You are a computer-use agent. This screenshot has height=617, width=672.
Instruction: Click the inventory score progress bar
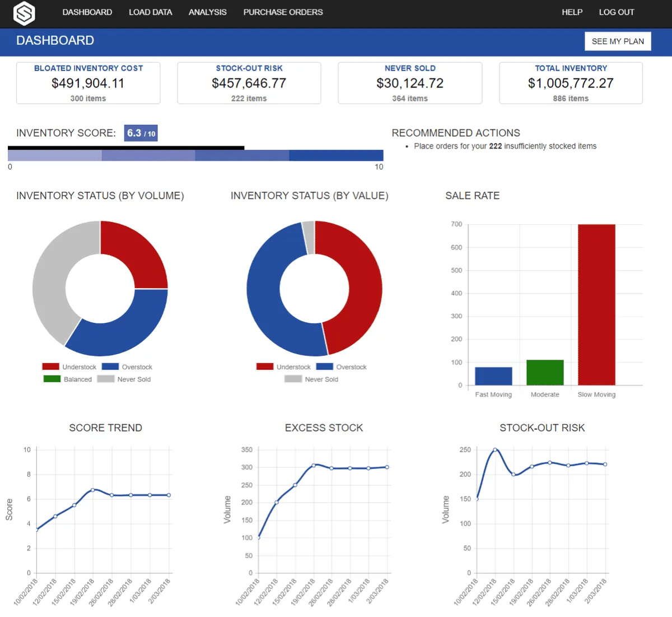click(x=195, y=155)
